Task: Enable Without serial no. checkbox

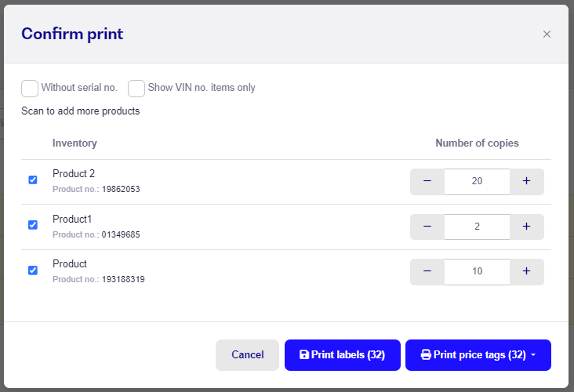Action: pyautogui.click(x=30, y=89)
